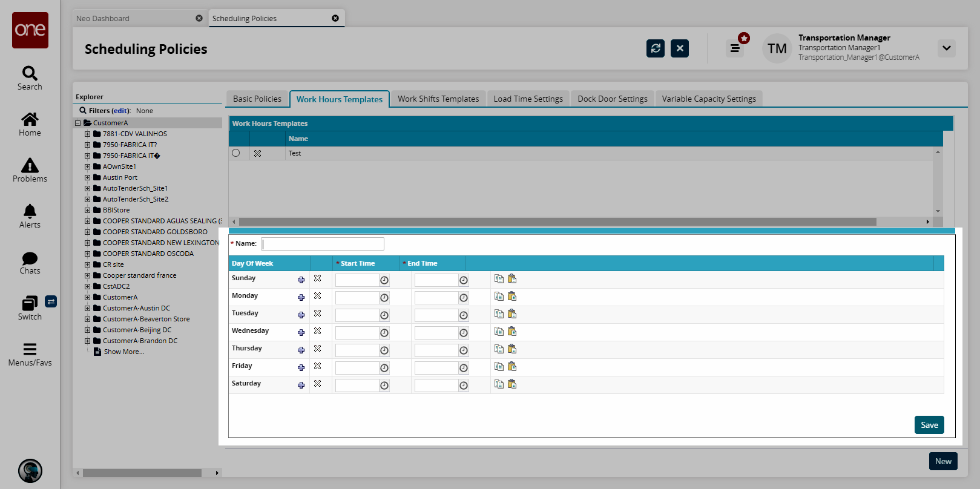Click the Explorer horizontal scrollbar

142,473
